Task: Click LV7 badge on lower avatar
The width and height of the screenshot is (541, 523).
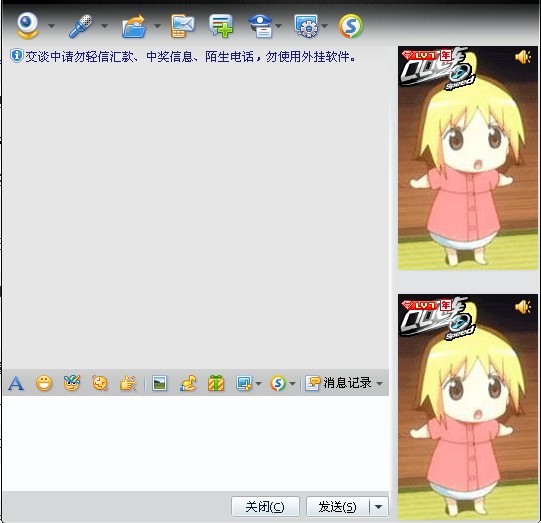Action: [x=420, y=305]
